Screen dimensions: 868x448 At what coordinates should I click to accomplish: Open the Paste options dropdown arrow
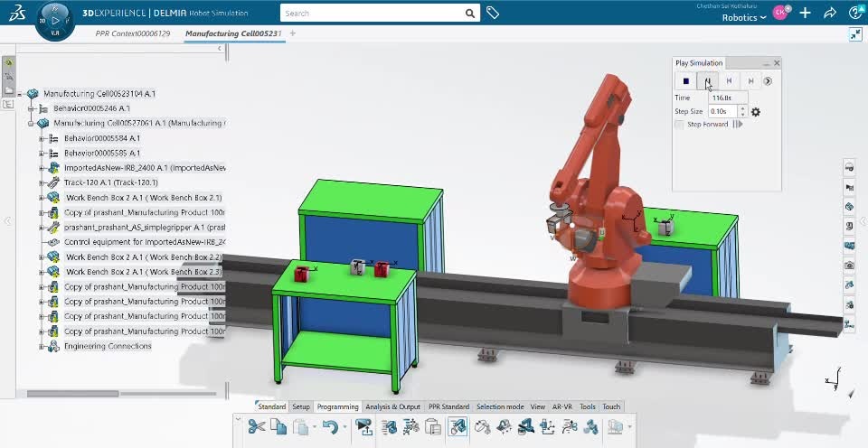click(315, 427)
